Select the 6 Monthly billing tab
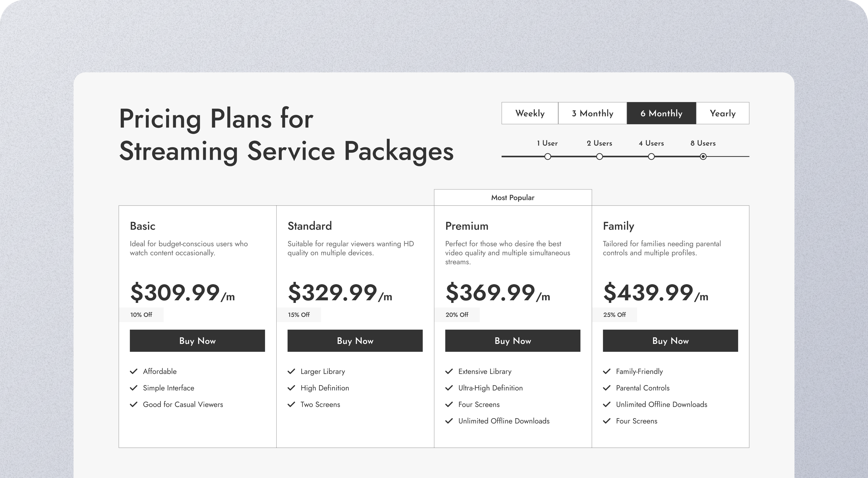 (x=661, y=113)
